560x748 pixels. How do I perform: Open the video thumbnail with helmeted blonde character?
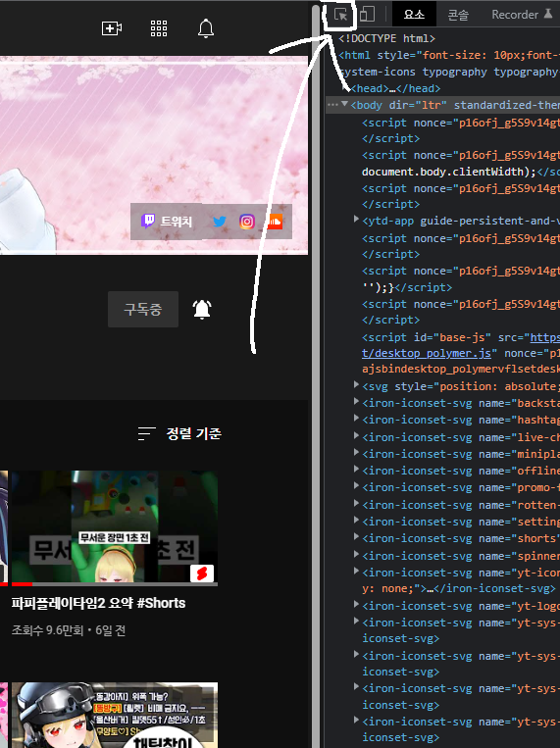click(115, 715)
